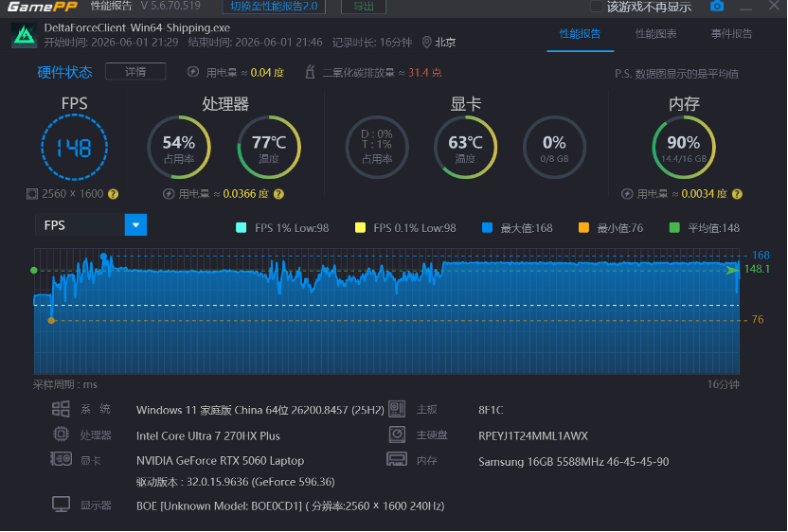This screenshot has height=532, width=788.
Task: Click DeltaForceClient-Win64-Shipping.exe title text
Action: click(x=136, y=28)
